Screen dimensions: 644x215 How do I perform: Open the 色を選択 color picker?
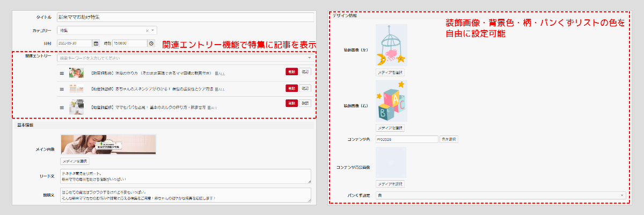(x=449, y=139)
